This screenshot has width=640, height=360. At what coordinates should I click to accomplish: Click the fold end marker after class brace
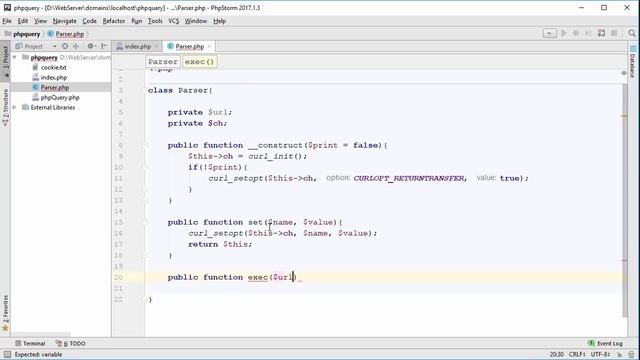145,299
